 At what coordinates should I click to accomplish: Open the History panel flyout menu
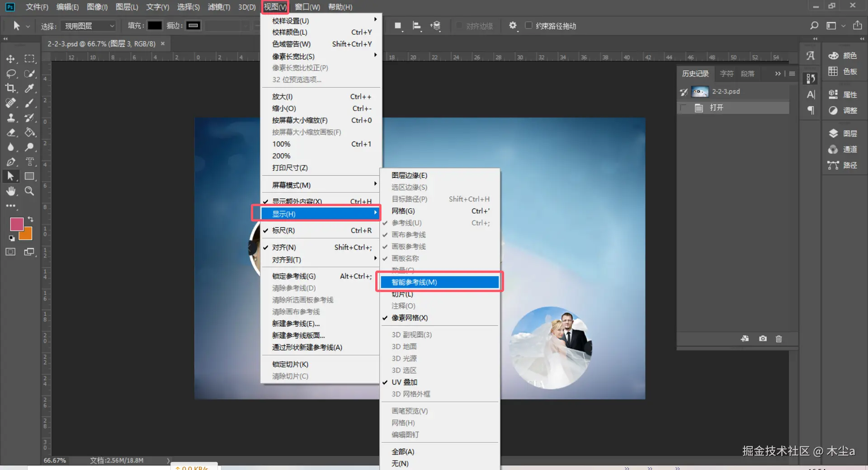tap(792, 74)
